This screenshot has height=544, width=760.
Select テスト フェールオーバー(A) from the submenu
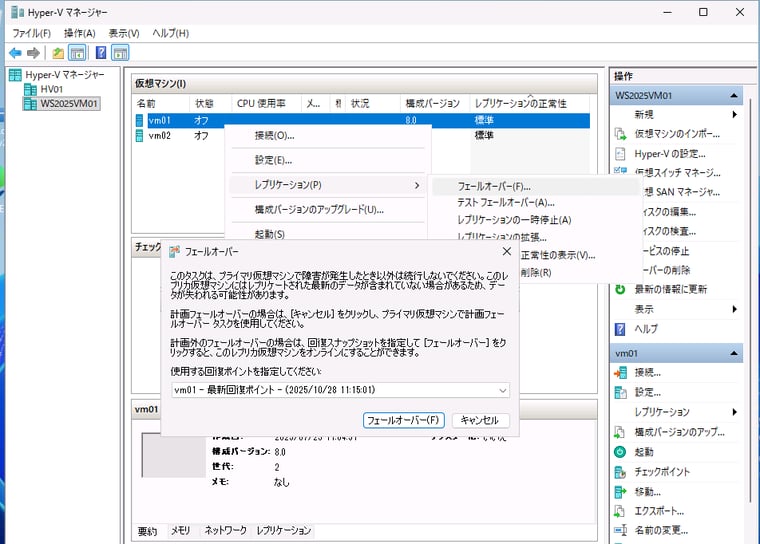pos(505,203)
